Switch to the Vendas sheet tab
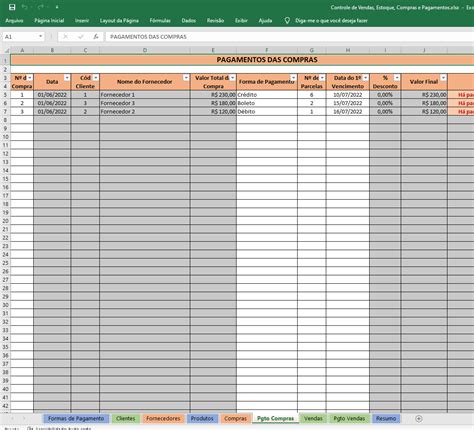 pyautogui.click(x=313, y=418)
